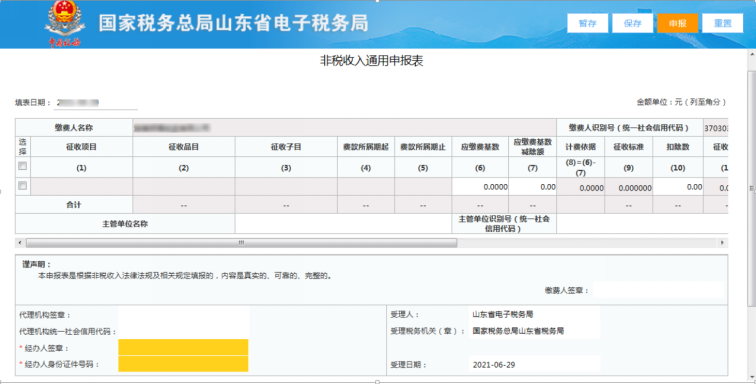Viewport: 756px width, 385px height.
Task: Click the yellow 经办人身份证件号码 field
Action: [183, 364]
